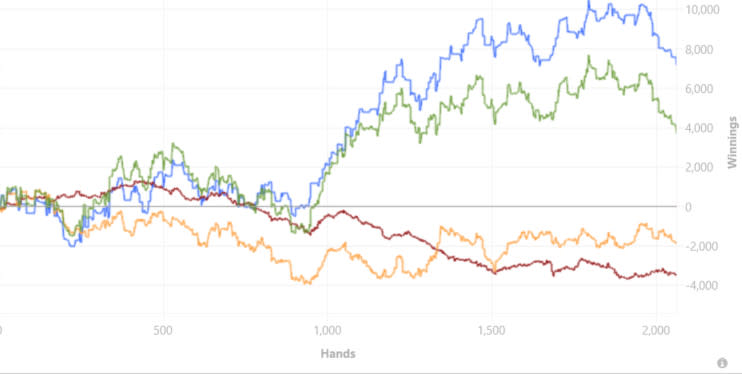Select the 1,500 hands axis tick label

pos(492,330)
